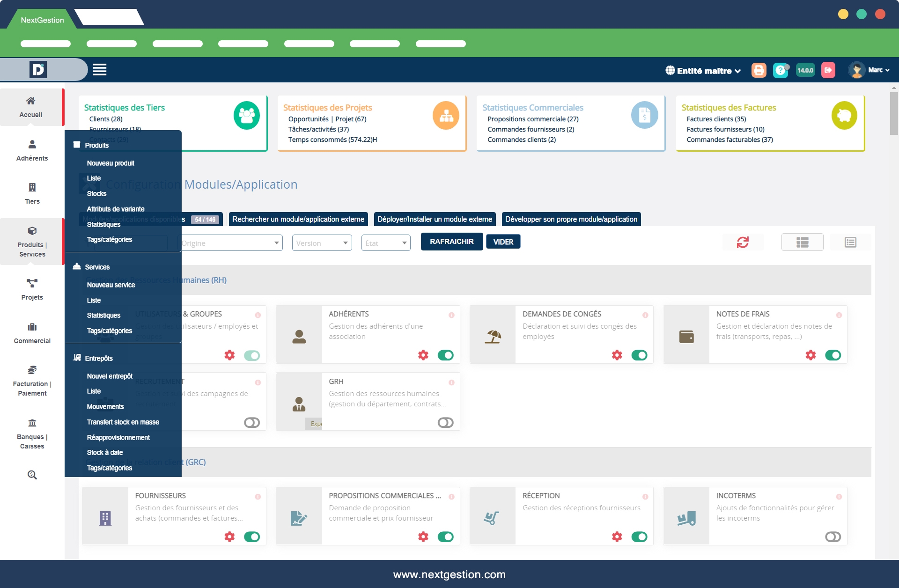Open the help question mark icon
Screen dimensions: 899x588
point(780,70)
